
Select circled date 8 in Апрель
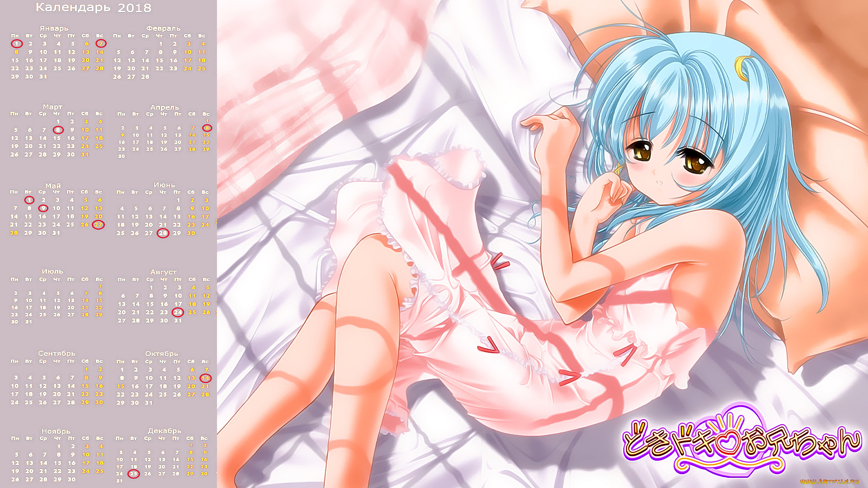[x=207, y=128]
